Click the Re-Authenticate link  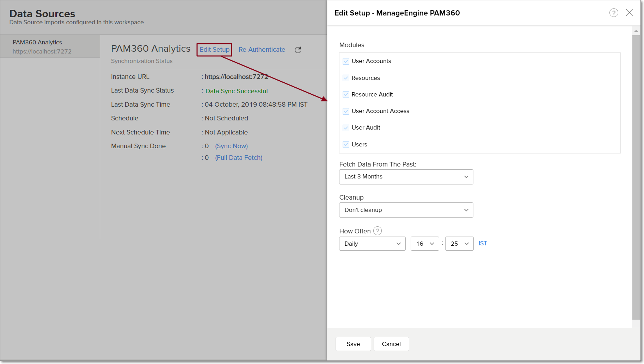pyautogui.click(x=262, y=50)
